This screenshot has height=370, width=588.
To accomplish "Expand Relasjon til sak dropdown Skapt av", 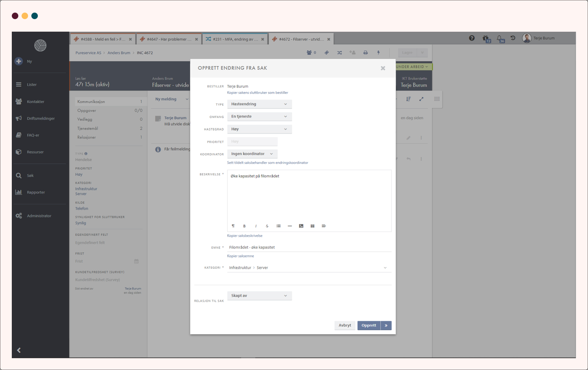I will tap(259, 296).
